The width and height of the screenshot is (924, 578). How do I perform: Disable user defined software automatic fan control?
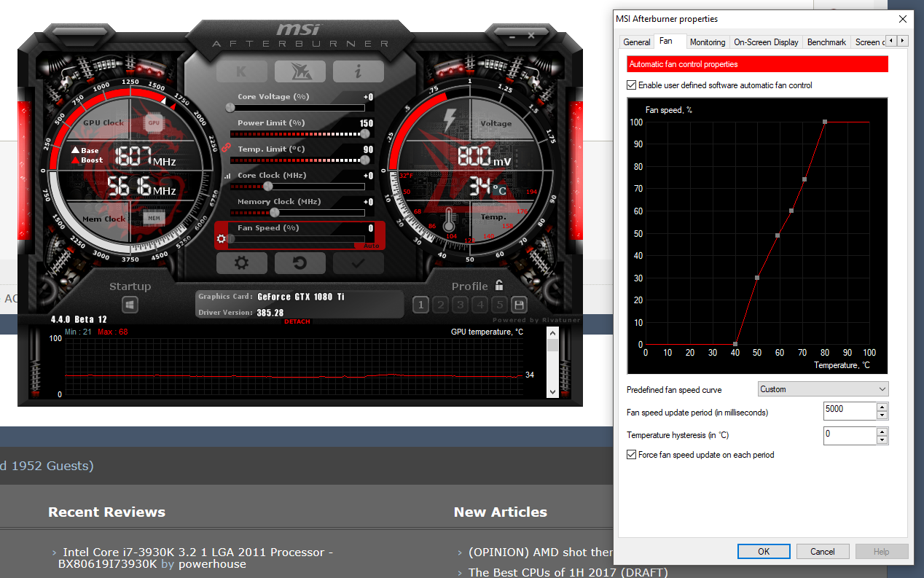coord(632,85)
